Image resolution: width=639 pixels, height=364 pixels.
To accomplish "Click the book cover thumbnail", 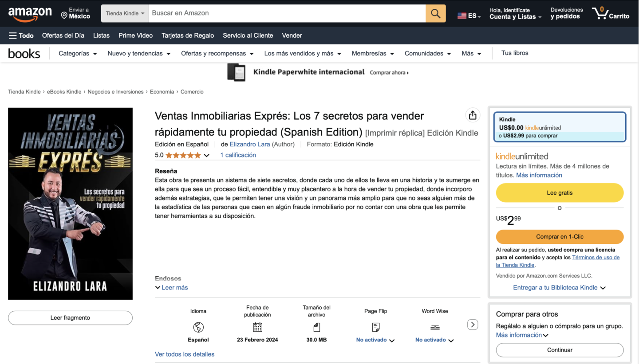I will (70, 204).
